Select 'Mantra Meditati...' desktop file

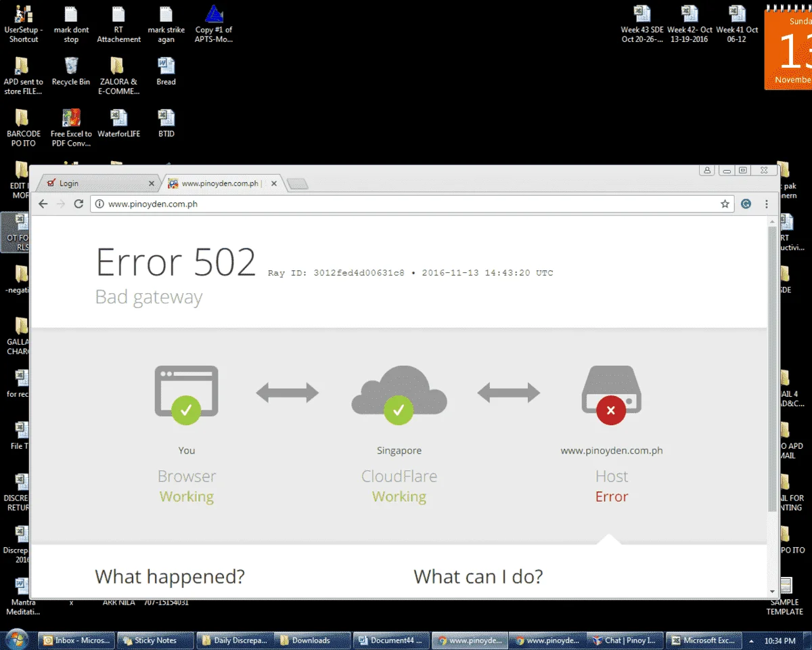click(x=24, y=596)
